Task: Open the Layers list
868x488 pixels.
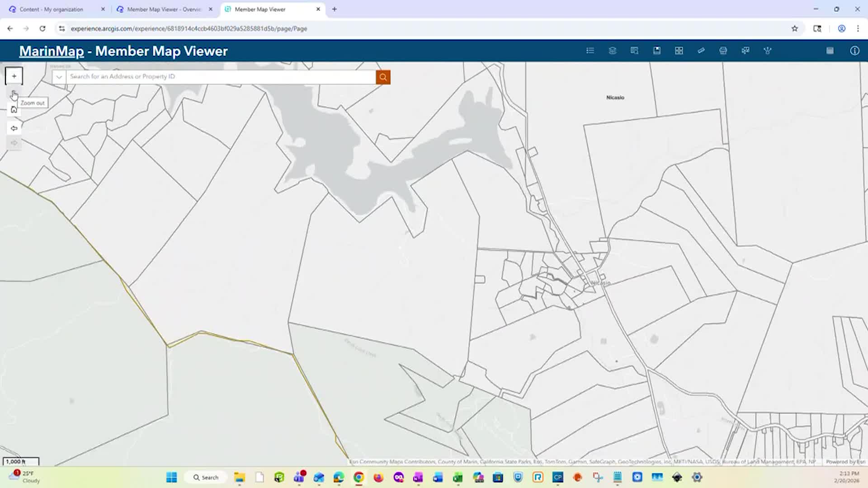Action: [x=613, y=51]
